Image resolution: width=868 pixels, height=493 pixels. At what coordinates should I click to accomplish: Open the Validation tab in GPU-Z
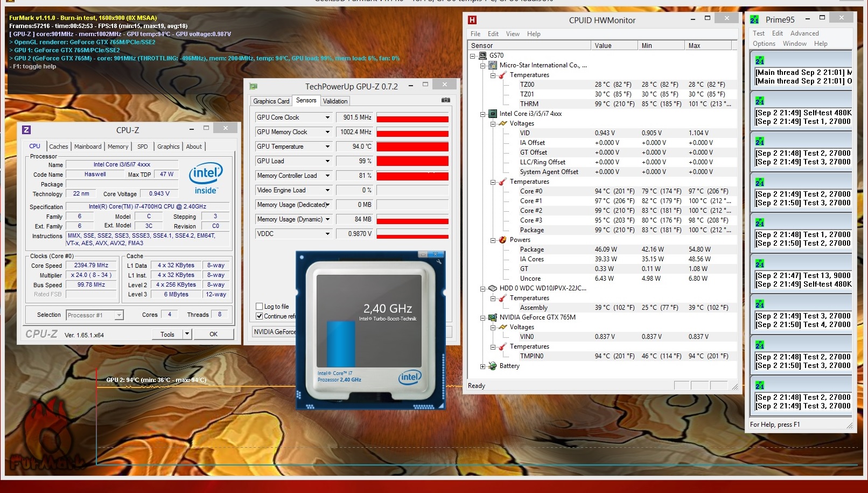335,101
